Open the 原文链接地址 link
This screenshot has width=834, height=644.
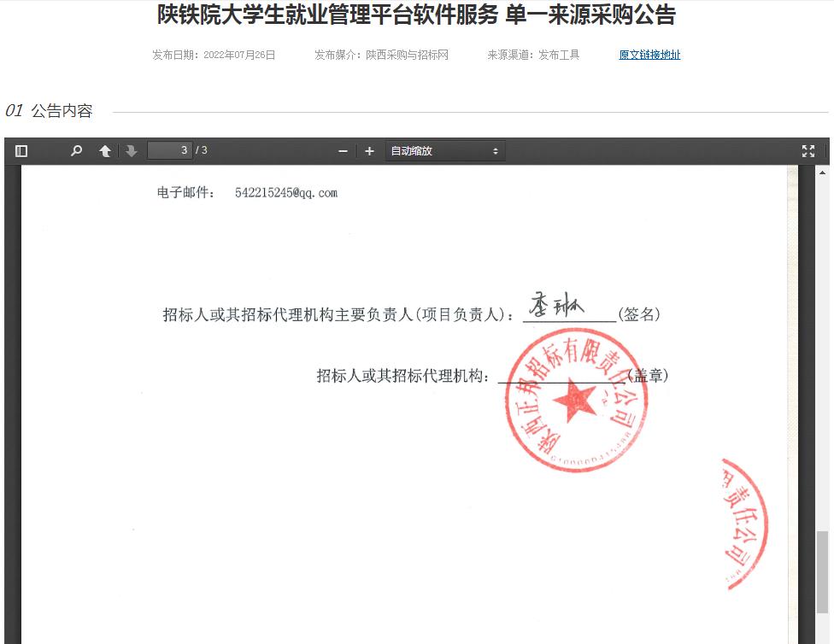(x=649, y=55)
